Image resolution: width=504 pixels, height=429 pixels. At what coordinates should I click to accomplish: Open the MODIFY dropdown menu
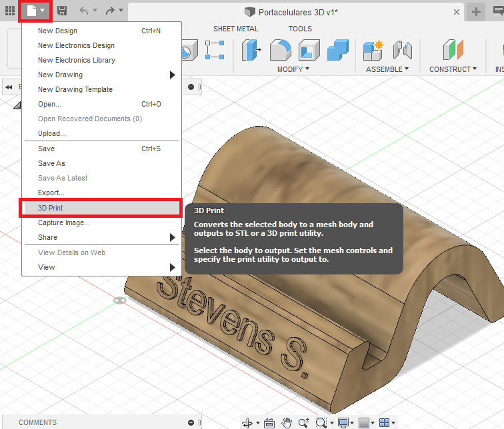[293, 69]
